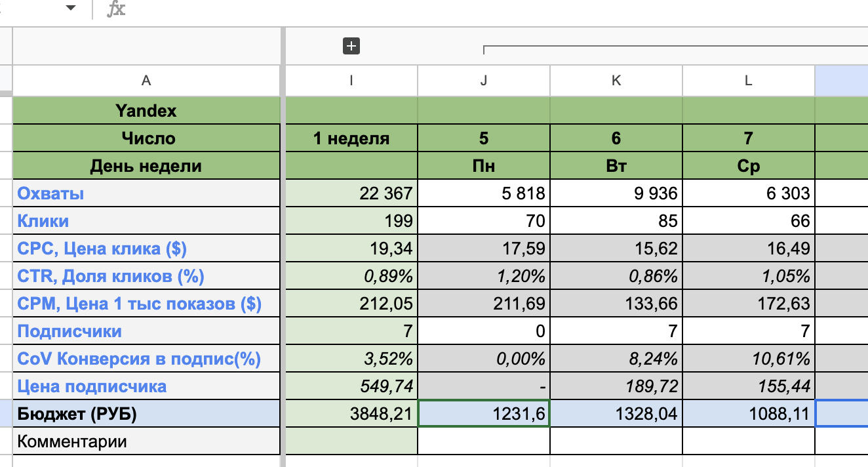Select day number 7 header cell
Image resolution: width=868 pixels, height=467 pixels.
coord(749,138)
